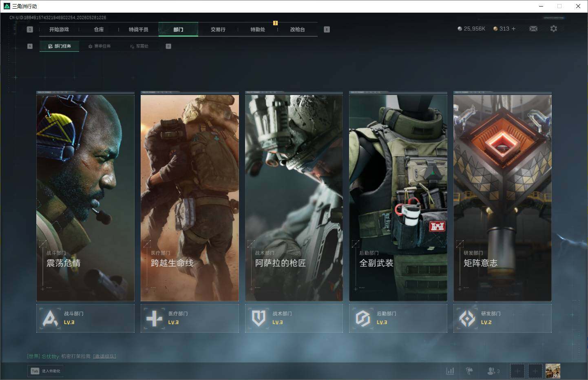This screenshot has width=588, height=380.
Task: Click the 战术部门 shield emblem icon
Action: click(x=259, y=318)
